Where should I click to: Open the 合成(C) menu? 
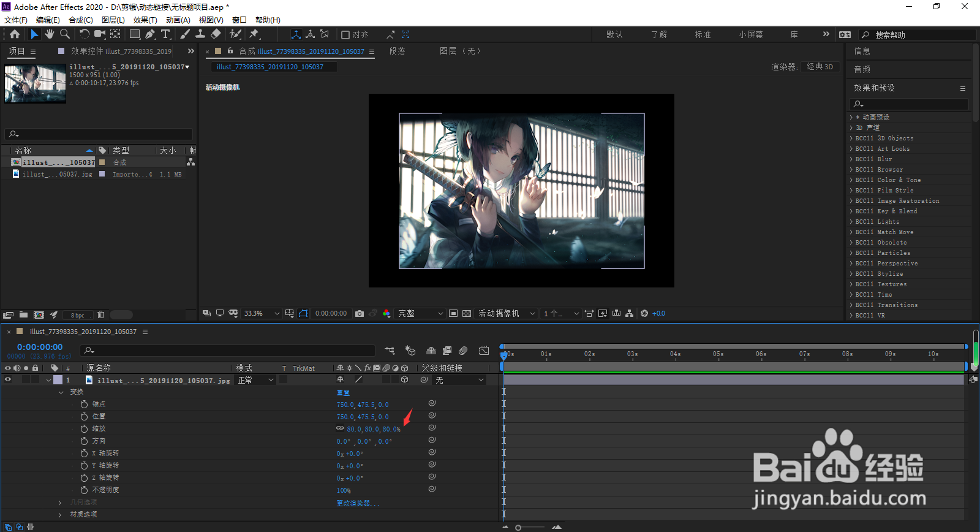point(81,20)
